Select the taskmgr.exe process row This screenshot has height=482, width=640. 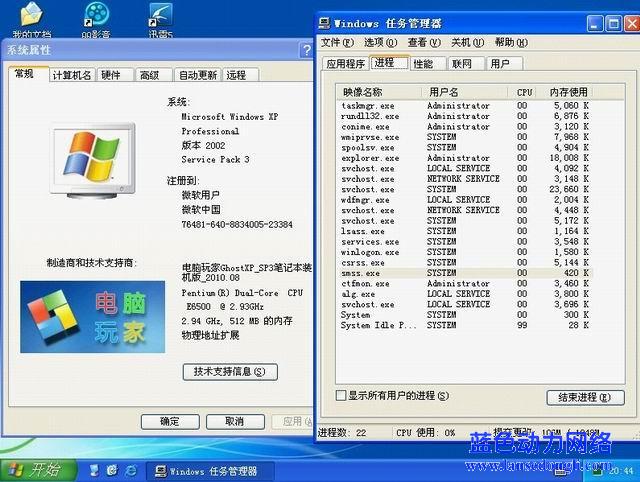click(465, 106)
